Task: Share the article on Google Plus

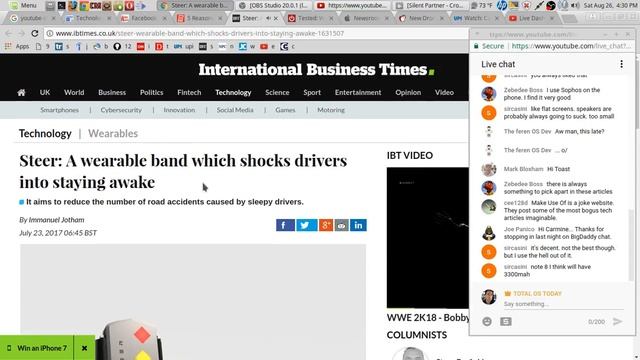Action: [326, 225]
